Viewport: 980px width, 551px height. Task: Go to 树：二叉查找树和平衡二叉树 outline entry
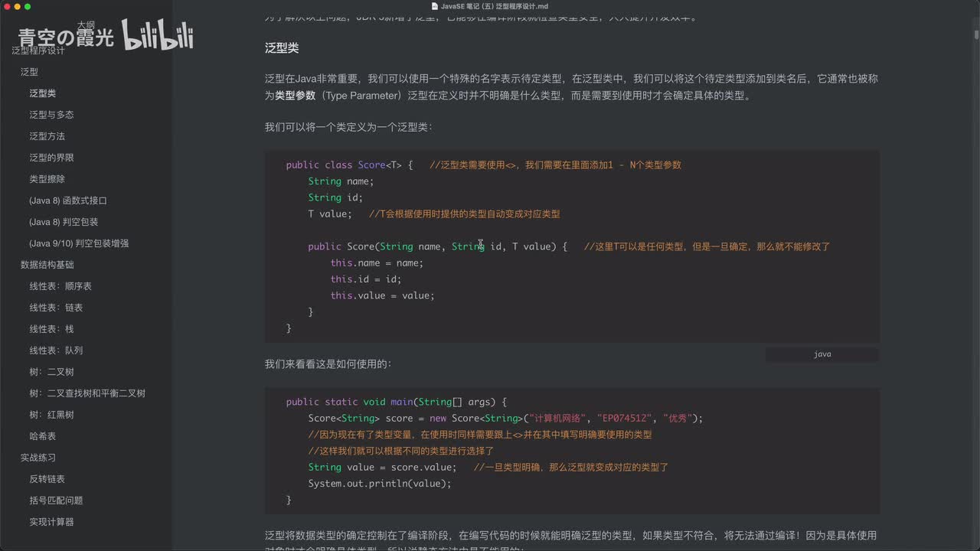87,393
